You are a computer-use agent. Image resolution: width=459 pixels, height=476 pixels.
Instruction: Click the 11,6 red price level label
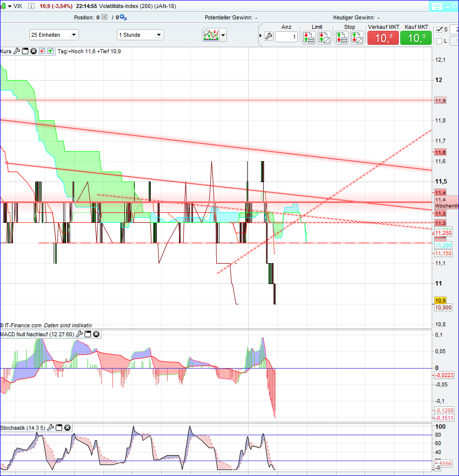(440, 152)
